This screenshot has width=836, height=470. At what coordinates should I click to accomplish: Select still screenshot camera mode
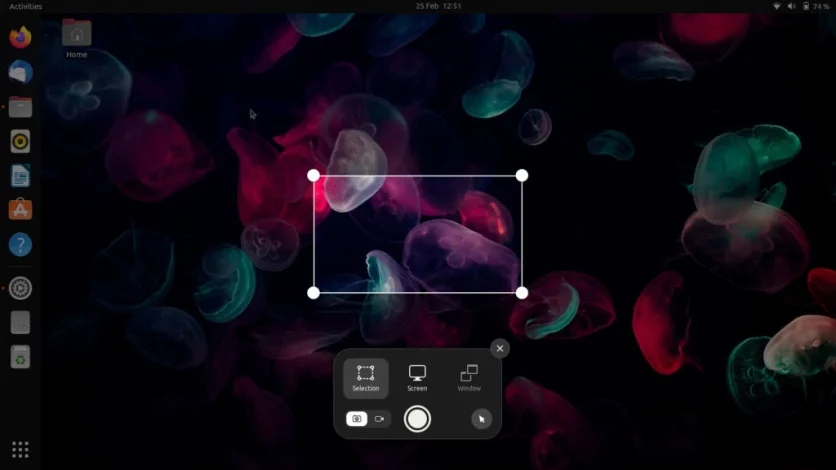(356, 419)
